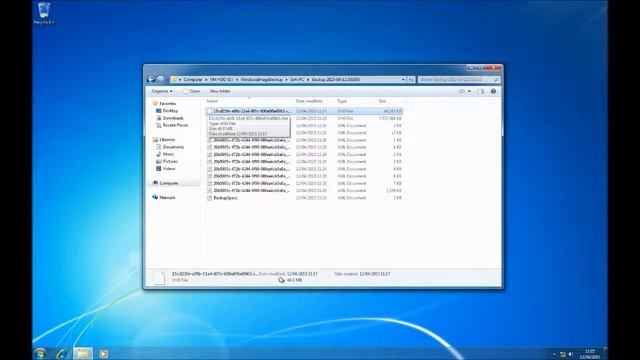Select Favorites in the navigation pane
Viewport: 640px width, 360px height.
164,104
